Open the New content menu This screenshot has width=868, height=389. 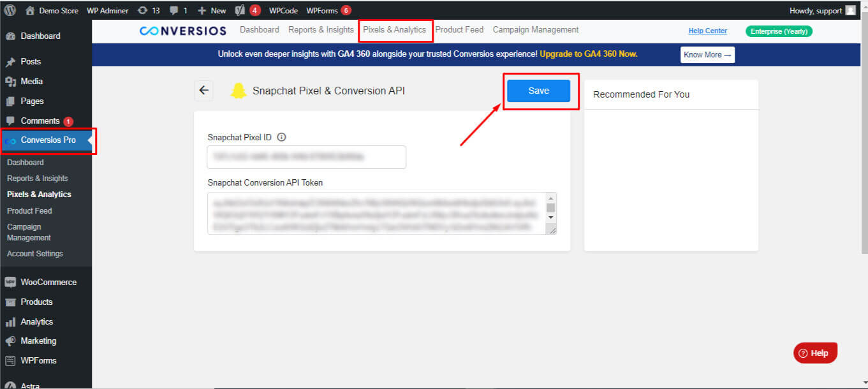[x=212, y=10]
